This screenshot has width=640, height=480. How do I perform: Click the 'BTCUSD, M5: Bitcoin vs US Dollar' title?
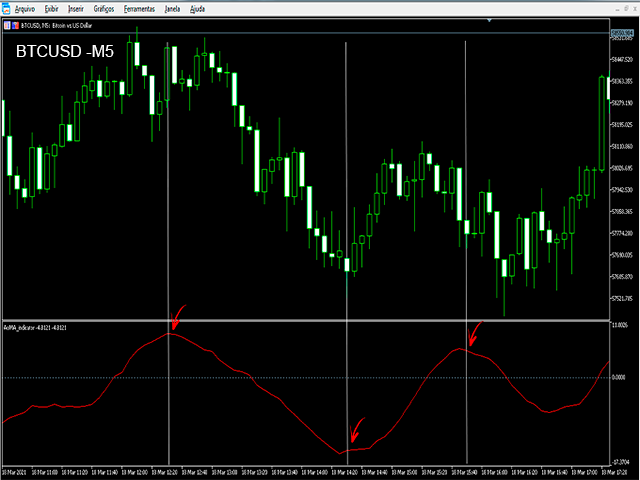[x=56, y=26]
